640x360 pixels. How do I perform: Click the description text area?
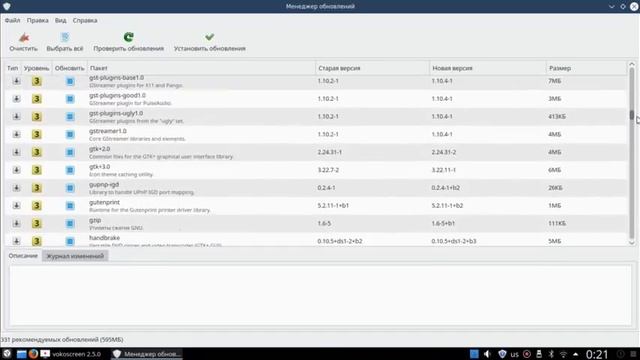point(320,295)
